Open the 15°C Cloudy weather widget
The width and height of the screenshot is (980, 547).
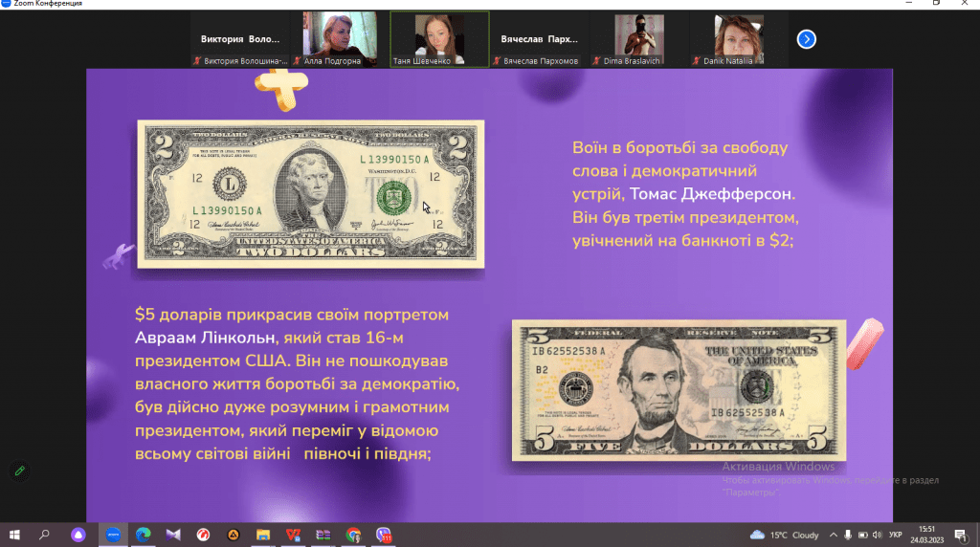pos(785,535)
